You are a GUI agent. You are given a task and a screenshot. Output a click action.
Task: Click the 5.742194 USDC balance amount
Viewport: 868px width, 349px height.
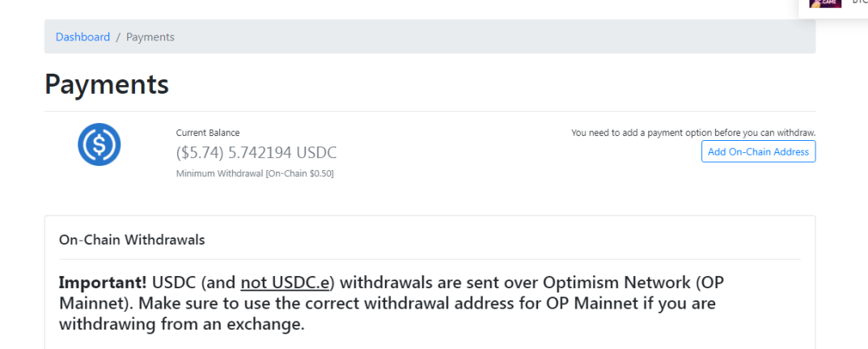[282, 152]
